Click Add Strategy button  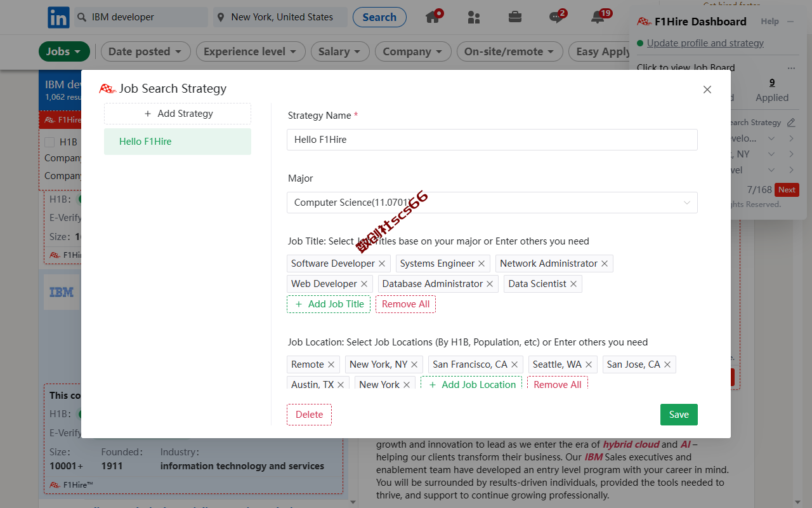(178, 114)
